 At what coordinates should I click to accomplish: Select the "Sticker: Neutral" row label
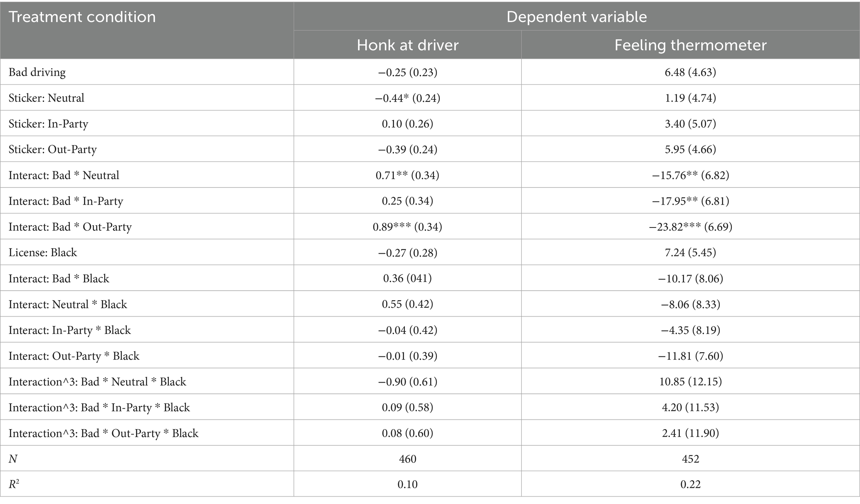pos(46,98)
